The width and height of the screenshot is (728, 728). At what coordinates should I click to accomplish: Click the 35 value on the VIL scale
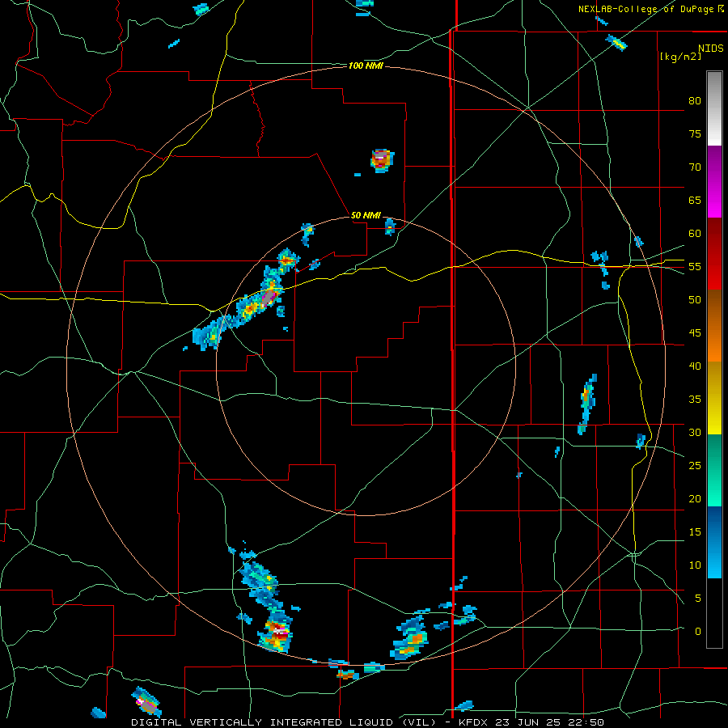point(695,400)
